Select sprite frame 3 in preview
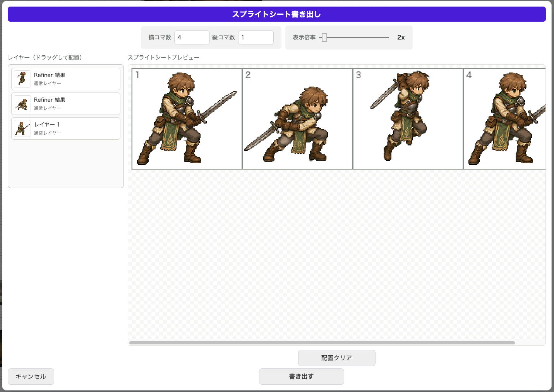 point(408,119)
